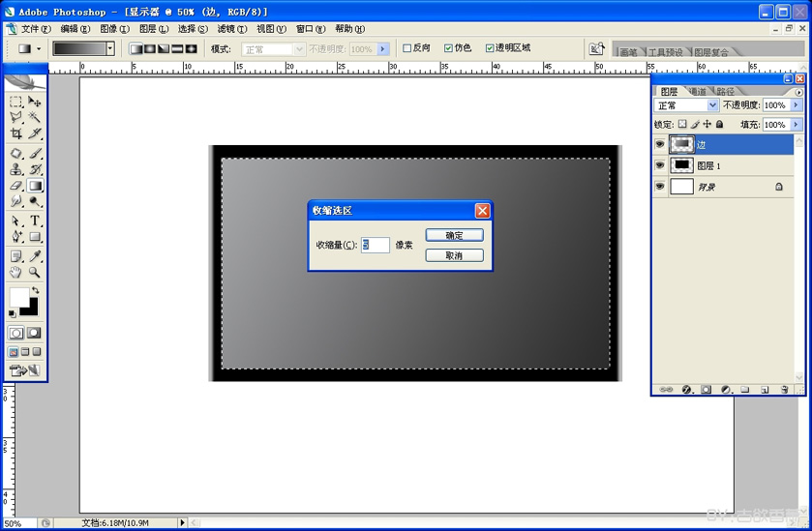Open the 图像 menu
812x531 pixels.
pyautogui.click(x=114, y=29)
